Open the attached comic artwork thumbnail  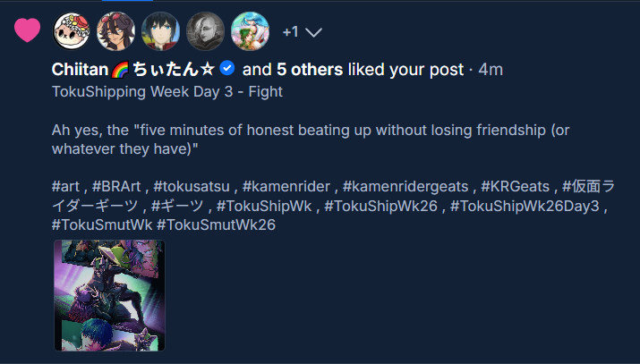[109, 295]
